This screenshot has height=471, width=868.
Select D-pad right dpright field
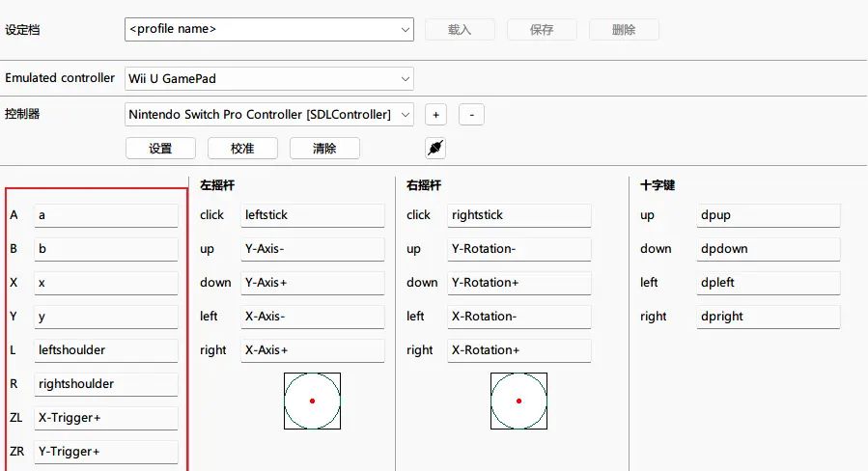click(768, 317)
